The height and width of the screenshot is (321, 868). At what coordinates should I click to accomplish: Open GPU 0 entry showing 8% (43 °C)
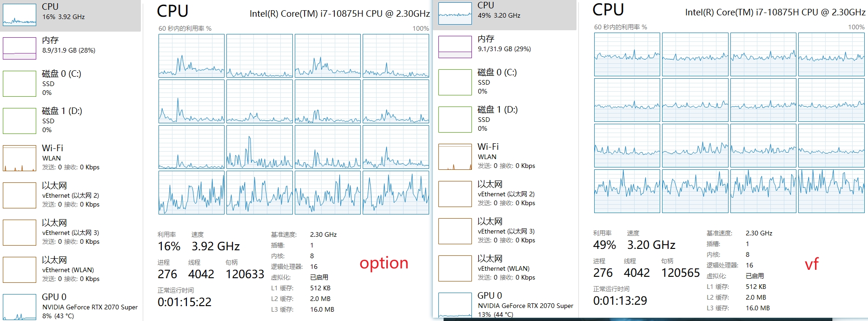tap(70, 306)
